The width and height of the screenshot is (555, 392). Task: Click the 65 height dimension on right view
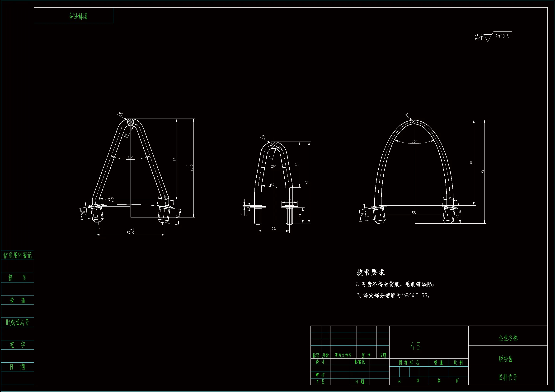(x=472, y=163)
